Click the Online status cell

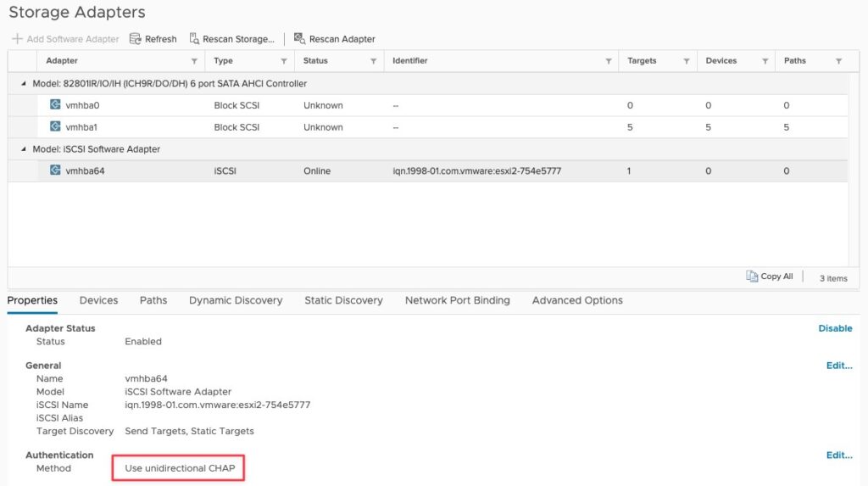317,170
